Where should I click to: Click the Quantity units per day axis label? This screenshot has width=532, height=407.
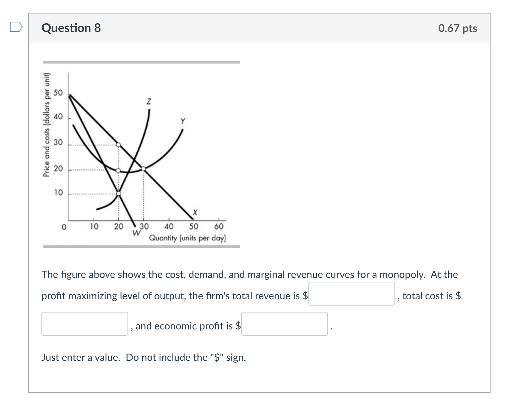[187, 238]
